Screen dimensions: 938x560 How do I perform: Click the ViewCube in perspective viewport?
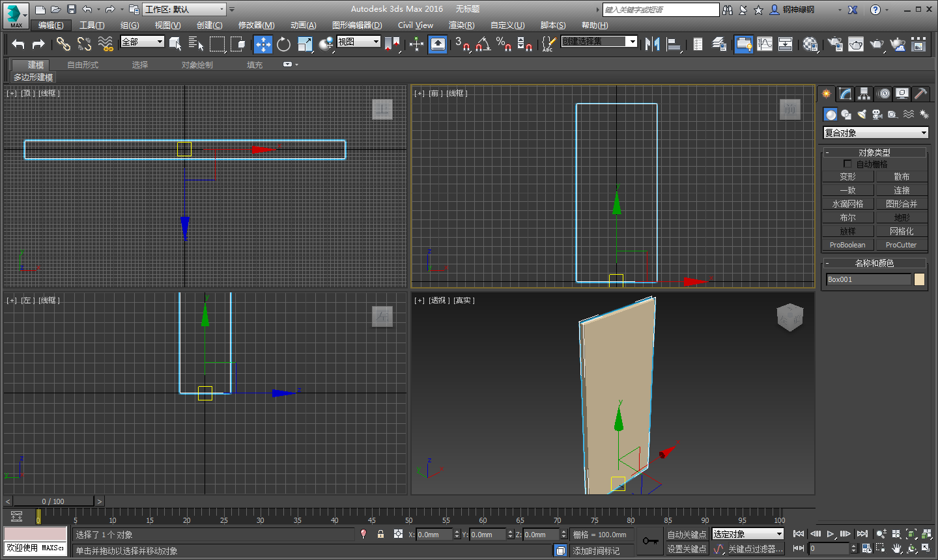pyautogui.click(x=789, y=317)
